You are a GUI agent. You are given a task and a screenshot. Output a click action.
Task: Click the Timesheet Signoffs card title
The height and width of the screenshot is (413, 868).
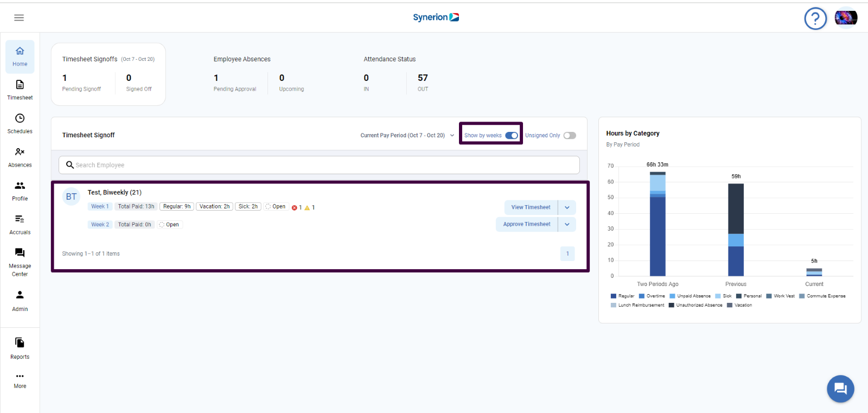tap(90, 59)
